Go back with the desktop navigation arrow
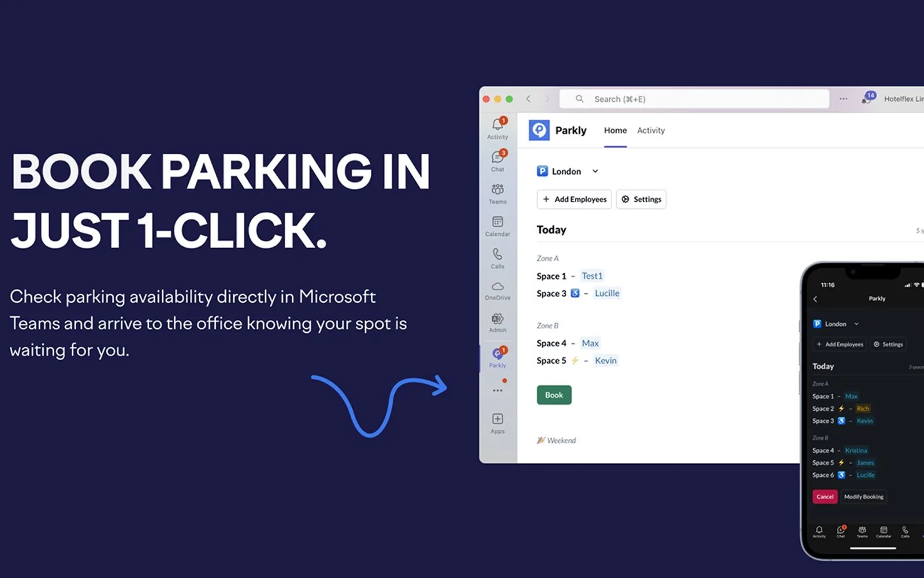 click(528, 99)
